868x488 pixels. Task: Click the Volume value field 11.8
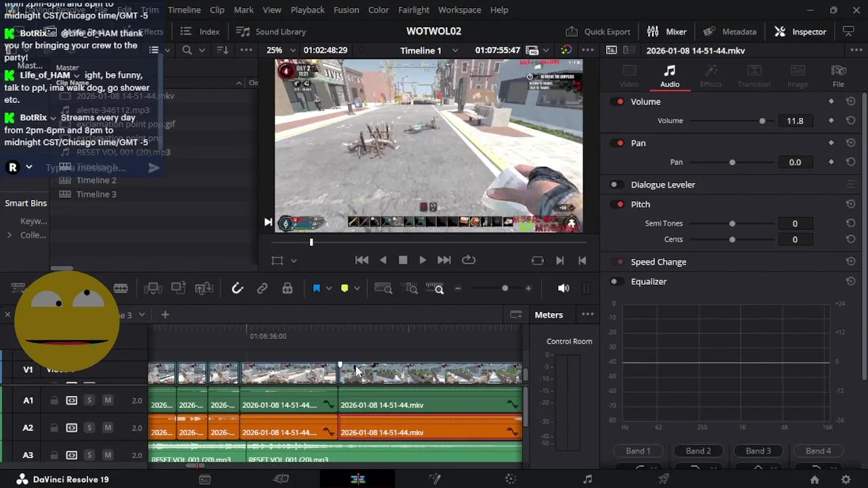pyautogui.click(x=795, y=121)
